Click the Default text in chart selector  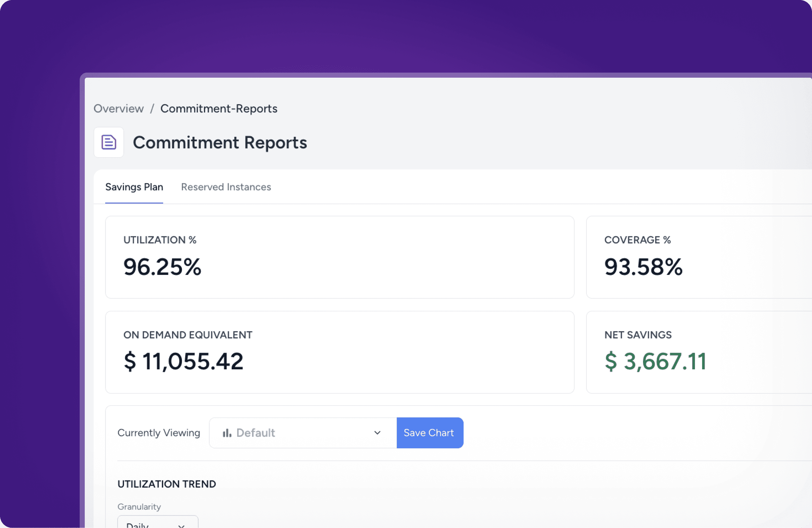[256, 433]
